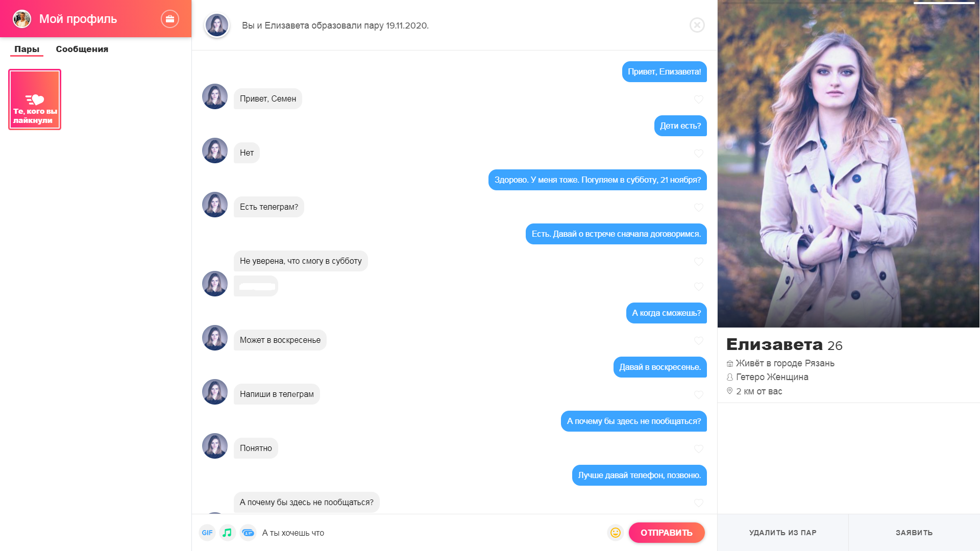Like the message "Есть телеграм?" with heart

[699, 208]
